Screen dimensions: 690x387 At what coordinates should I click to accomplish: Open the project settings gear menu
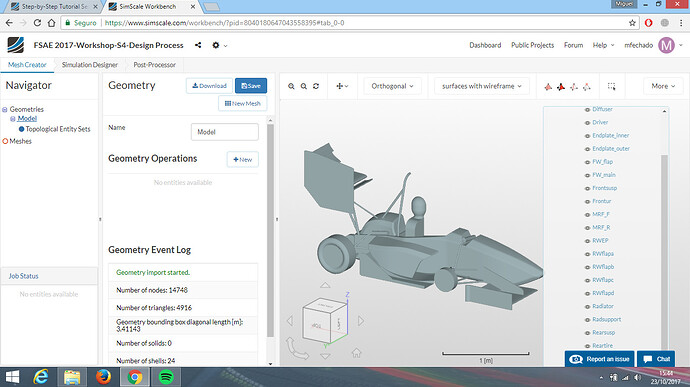(219, 45)
